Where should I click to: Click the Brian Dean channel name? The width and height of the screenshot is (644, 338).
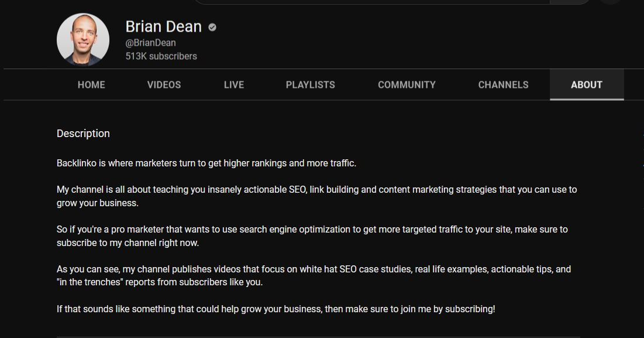point(163,27)
